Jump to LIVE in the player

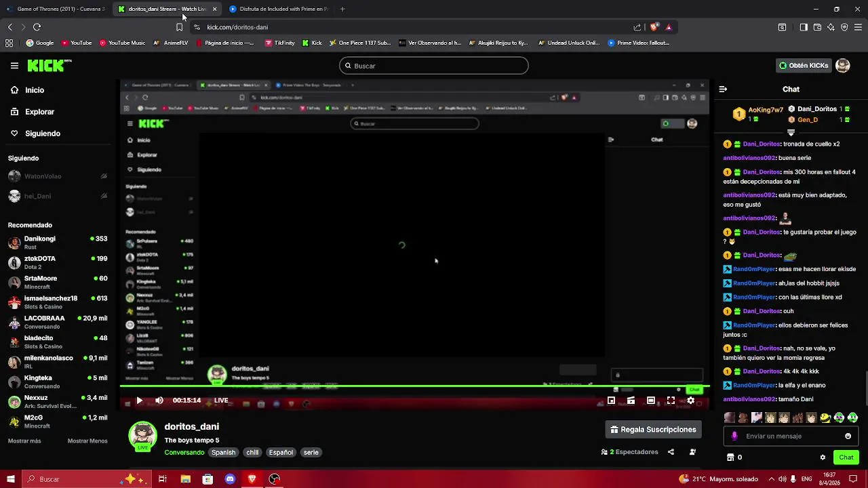[x=221, y=401]
